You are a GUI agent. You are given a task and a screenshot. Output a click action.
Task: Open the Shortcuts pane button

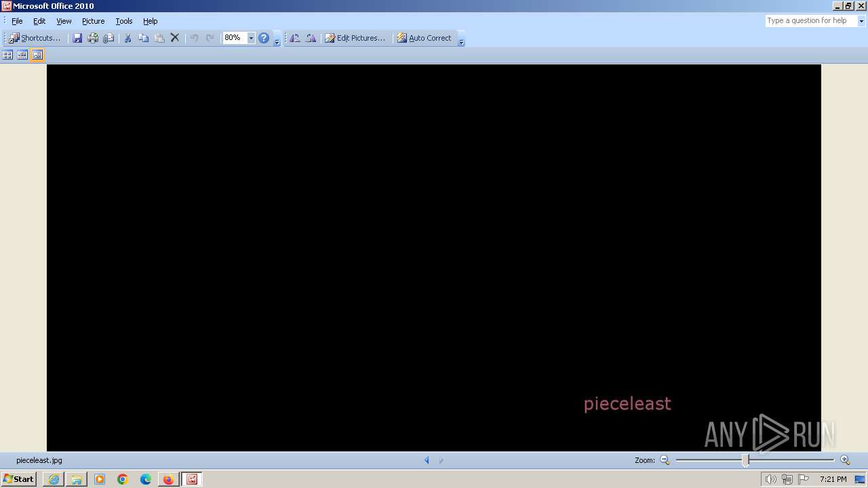coord(35,38)
